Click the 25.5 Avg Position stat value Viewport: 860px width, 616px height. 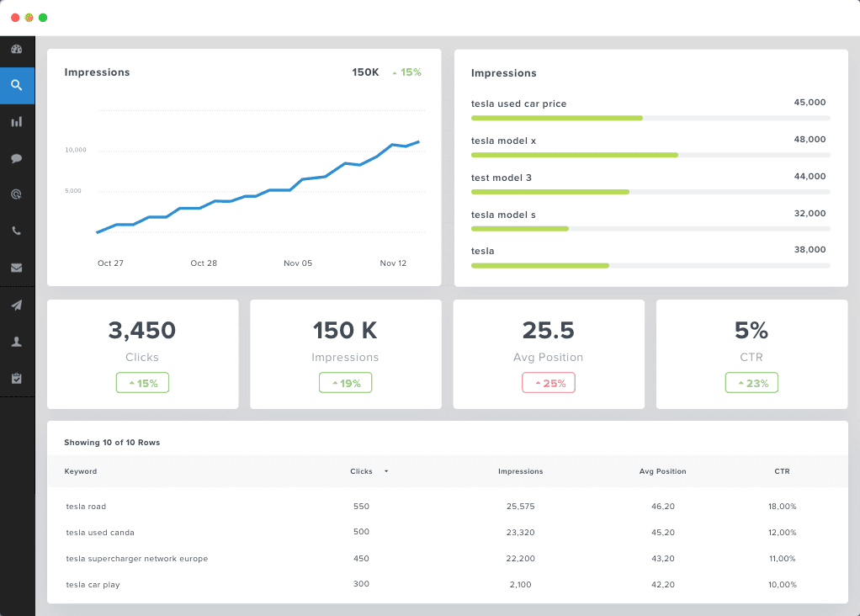coord(549,330)
